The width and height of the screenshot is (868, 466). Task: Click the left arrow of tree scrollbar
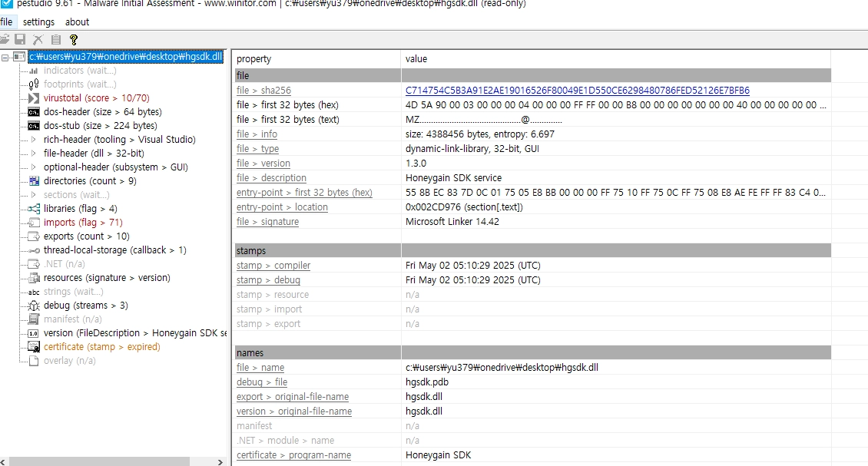(x=3, y=461)
